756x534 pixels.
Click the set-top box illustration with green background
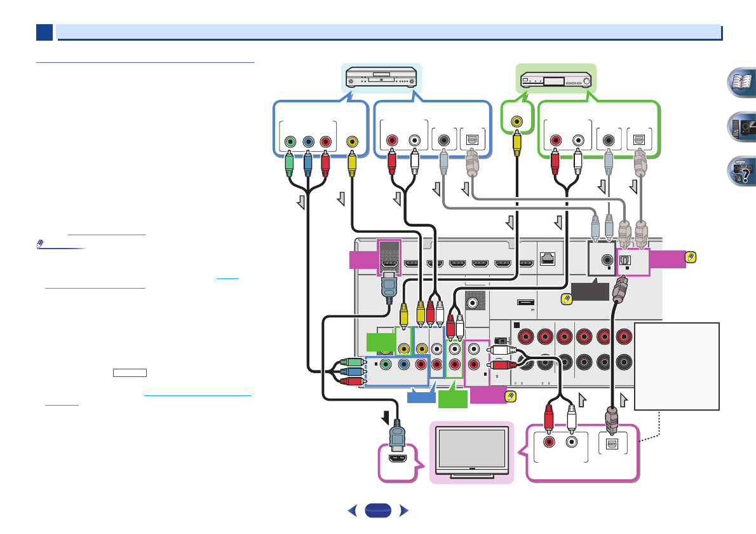557,80
